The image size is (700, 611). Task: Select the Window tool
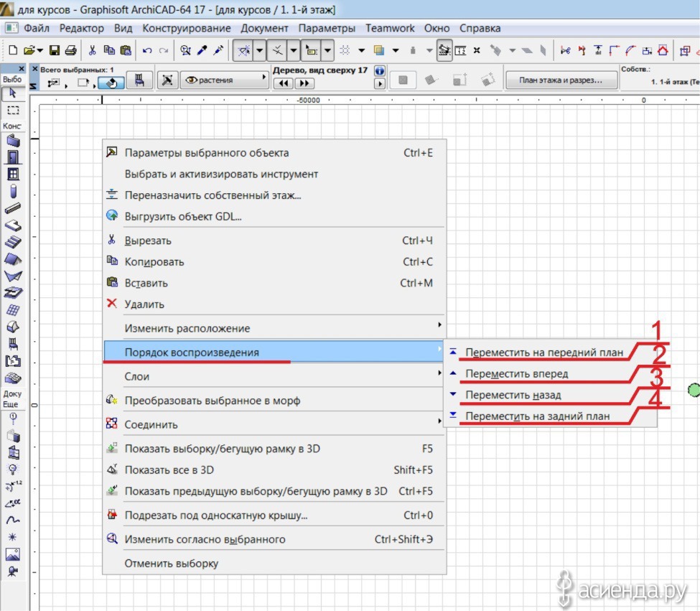[13, 174]
